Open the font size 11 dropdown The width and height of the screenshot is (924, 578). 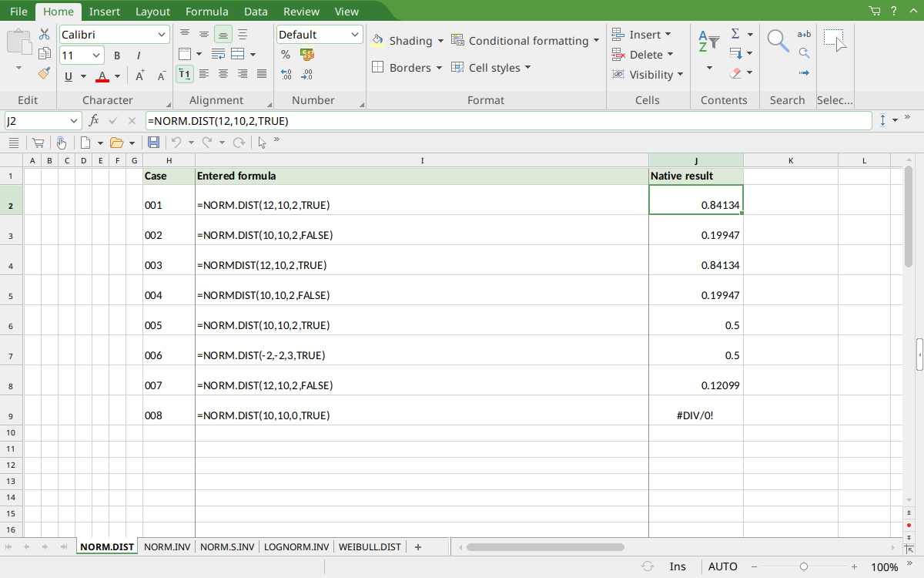97,55
